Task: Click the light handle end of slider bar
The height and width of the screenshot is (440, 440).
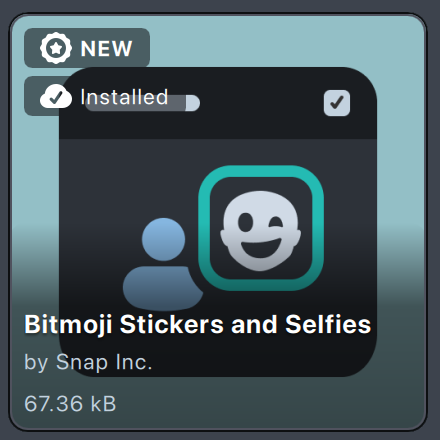Action: (192, 103)
